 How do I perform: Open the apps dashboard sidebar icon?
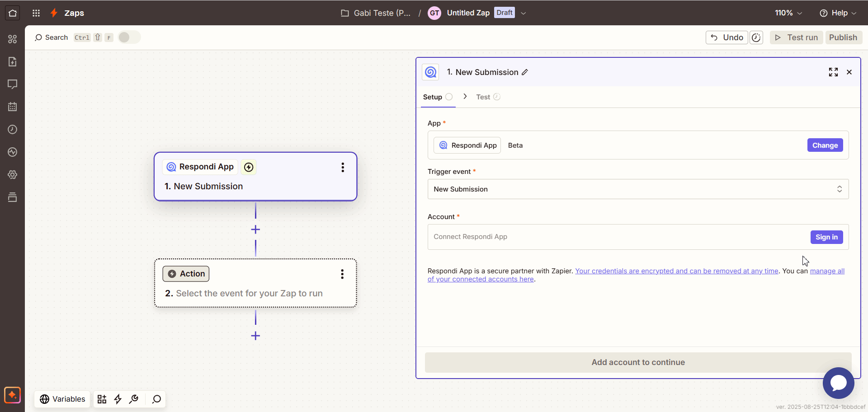13,39
